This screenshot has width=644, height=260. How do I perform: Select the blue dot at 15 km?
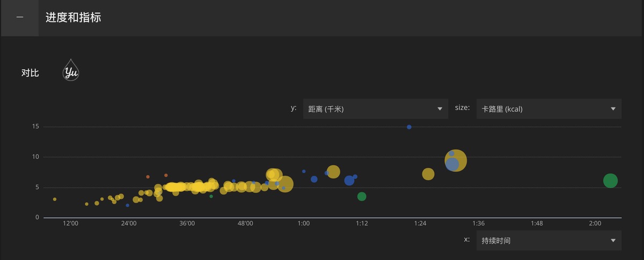click(409, 127)
